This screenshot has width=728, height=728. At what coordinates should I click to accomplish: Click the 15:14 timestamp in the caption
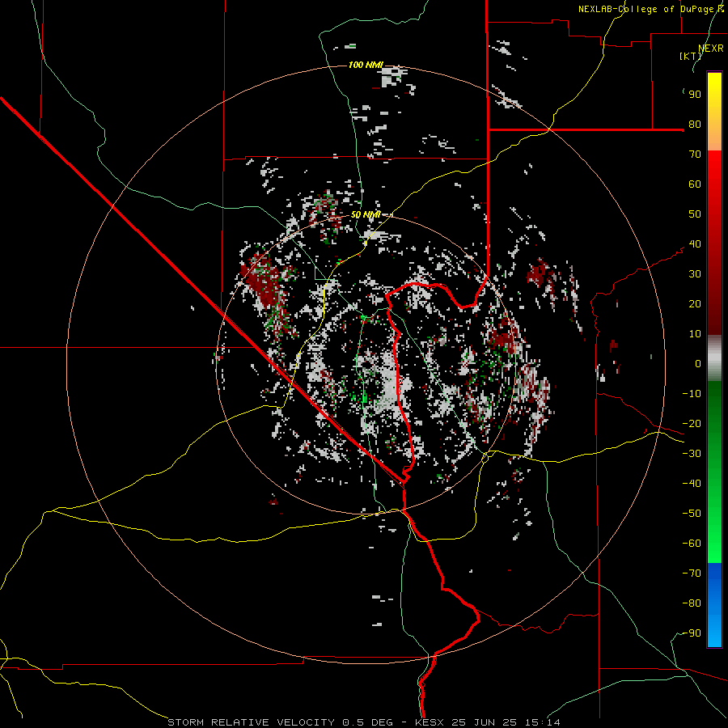pos(541,722)
